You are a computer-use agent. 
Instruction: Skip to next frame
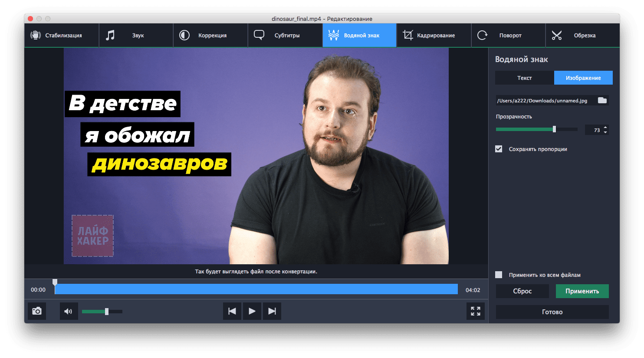tap(272, 311)
